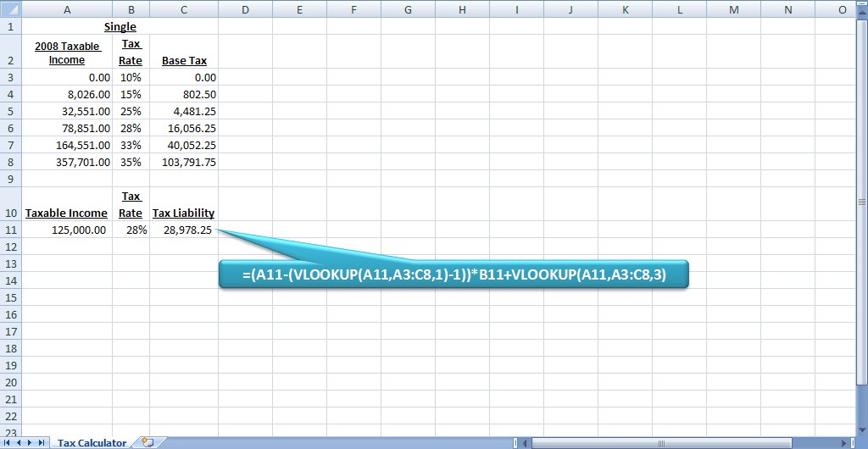Select column B header
The width and height of the screenshot is (868, 449).
pyautogui.click(x=131, y=9)
